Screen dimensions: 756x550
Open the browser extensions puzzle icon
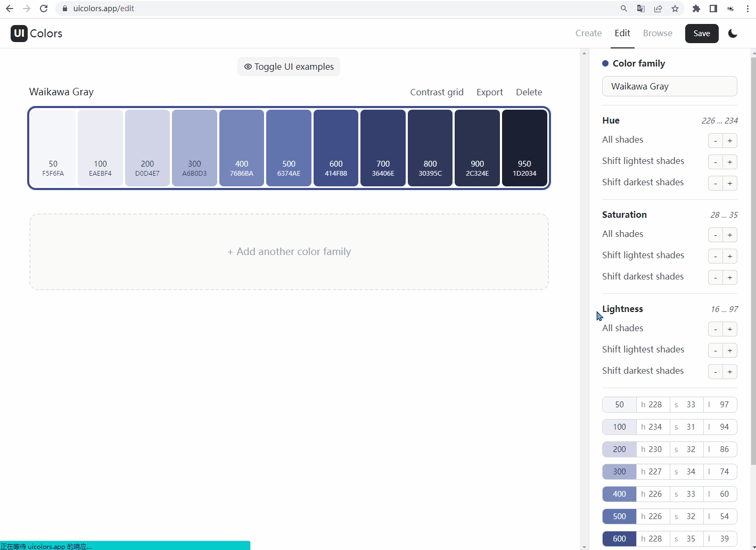tap(696, 9)
